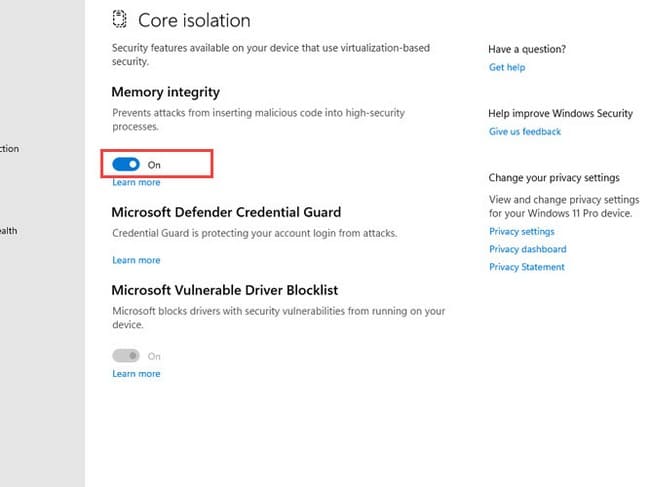
Task: Open Learn more under Vulnerable Driver Blocklist
Action: [136, 374]
